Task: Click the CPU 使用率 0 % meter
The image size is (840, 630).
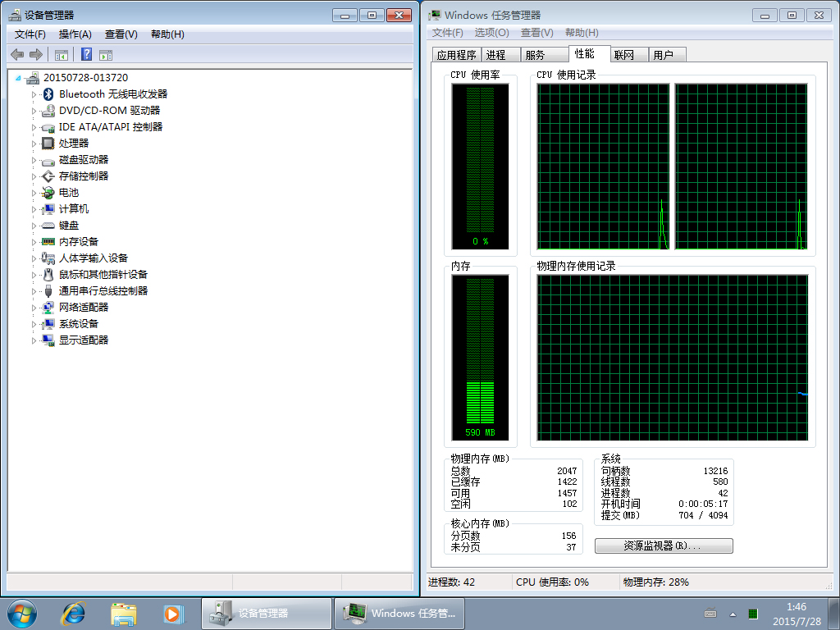Action: click(x=480, y=167)
